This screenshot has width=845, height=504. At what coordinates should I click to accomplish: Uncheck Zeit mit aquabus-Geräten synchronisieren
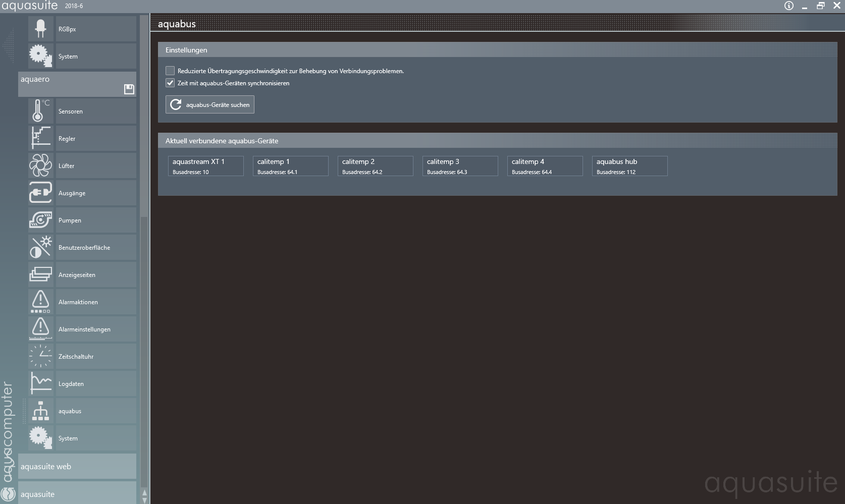pyautogui.click(x=170, y=83)
